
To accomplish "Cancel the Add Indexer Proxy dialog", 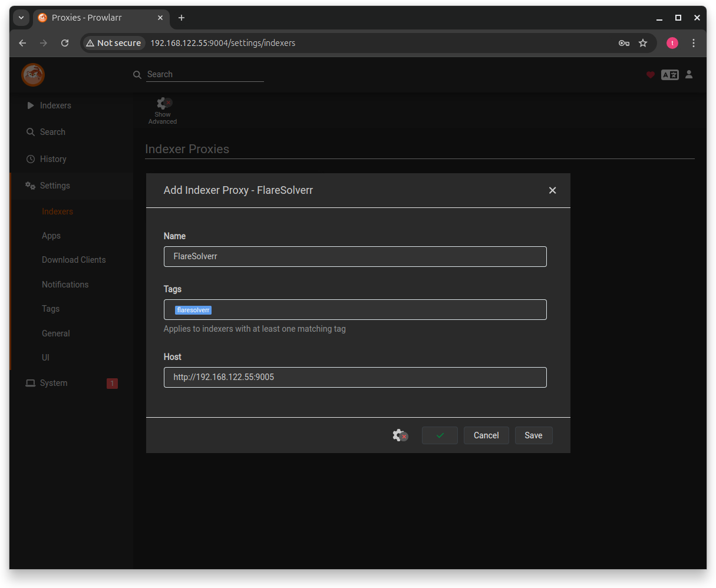I will tap(486, 435).
